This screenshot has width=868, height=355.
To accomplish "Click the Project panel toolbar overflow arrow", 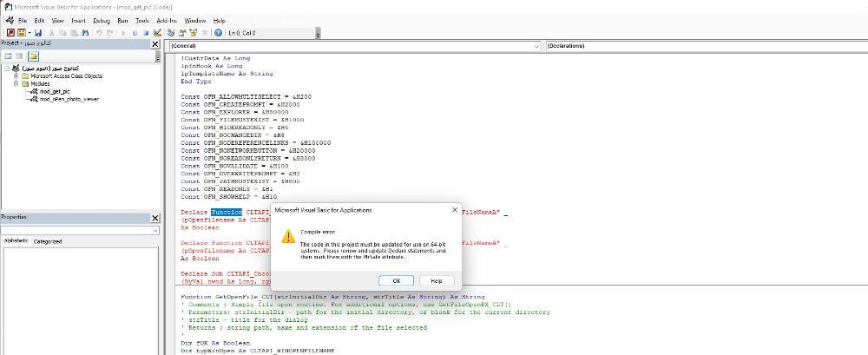I will pyautogui.click(x=158, y=57).
